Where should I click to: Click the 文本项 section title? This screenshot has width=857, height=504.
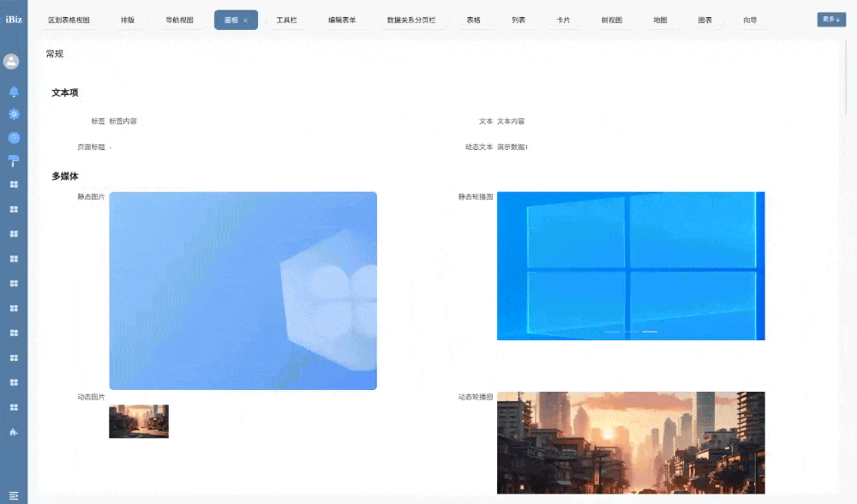tap(64, 93)
